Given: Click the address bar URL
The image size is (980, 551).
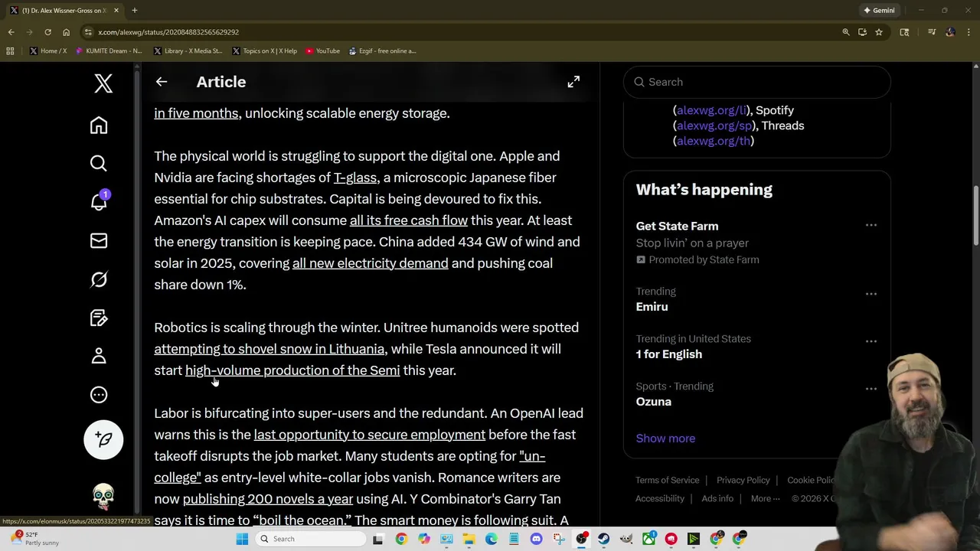Looking at the screenshot, I should tap(168, 32).
